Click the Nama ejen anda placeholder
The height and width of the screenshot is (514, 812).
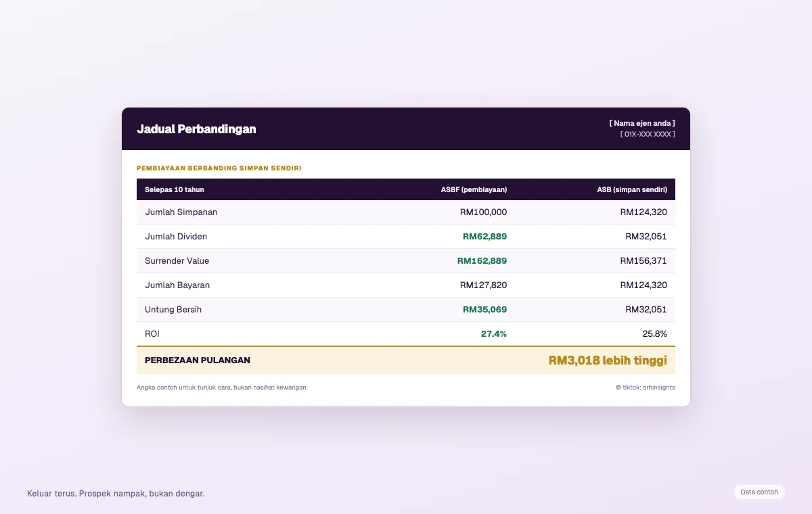(642, 123)
